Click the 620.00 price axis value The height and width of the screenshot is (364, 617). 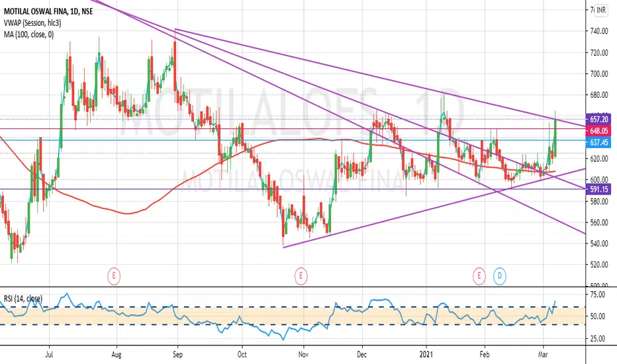click(x=599, y=159)
